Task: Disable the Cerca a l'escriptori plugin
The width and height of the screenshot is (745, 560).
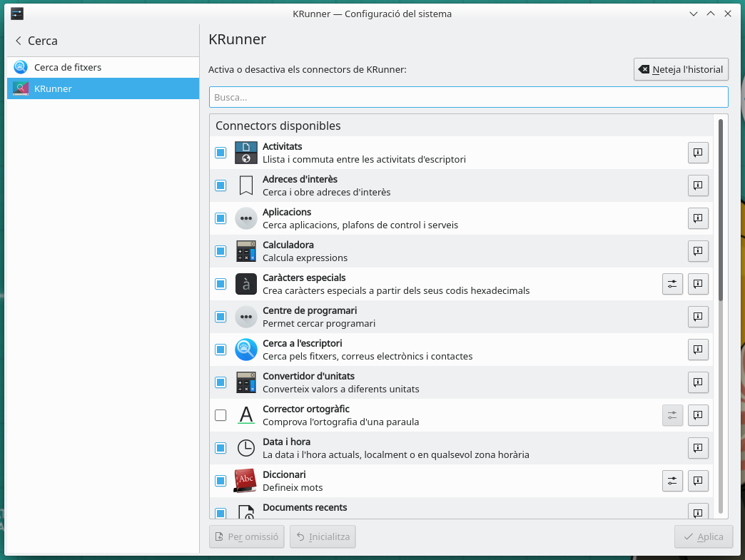Action: click(221, 350)
